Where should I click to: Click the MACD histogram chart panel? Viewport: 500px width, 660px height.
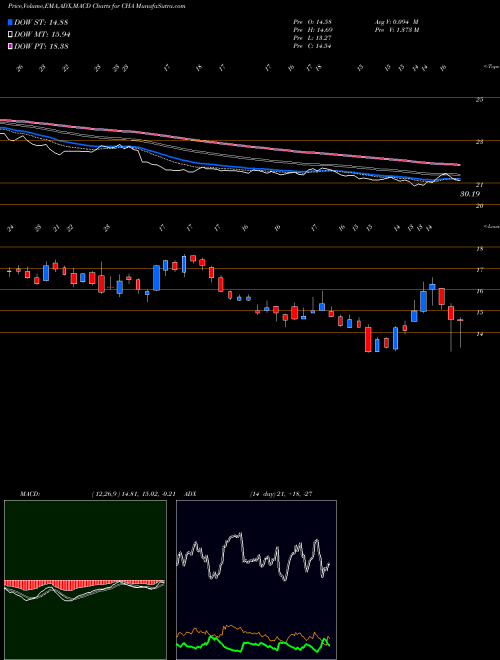click(x=85, y=580)
